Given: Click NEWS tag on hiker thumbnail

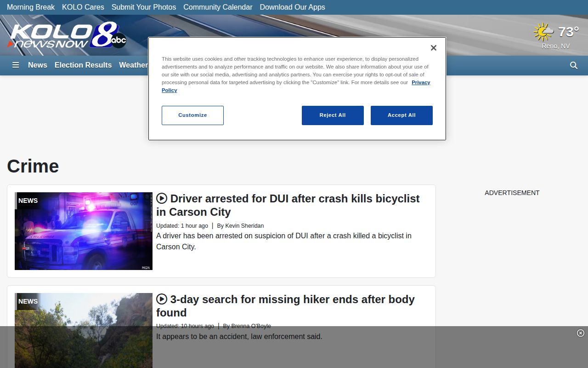Looking at the screenshot, I should coord(28,301).
